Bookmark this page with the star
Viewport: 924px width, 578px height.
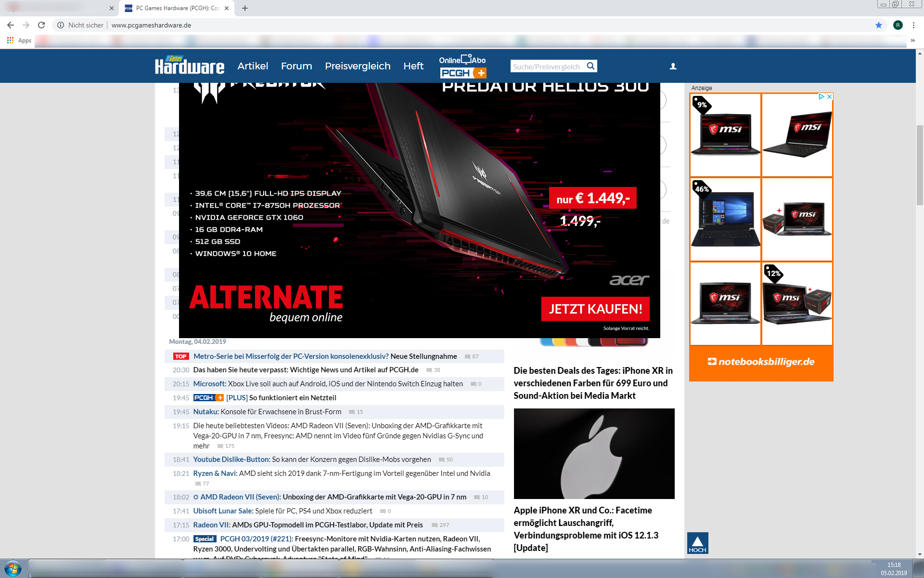point(879,25)
